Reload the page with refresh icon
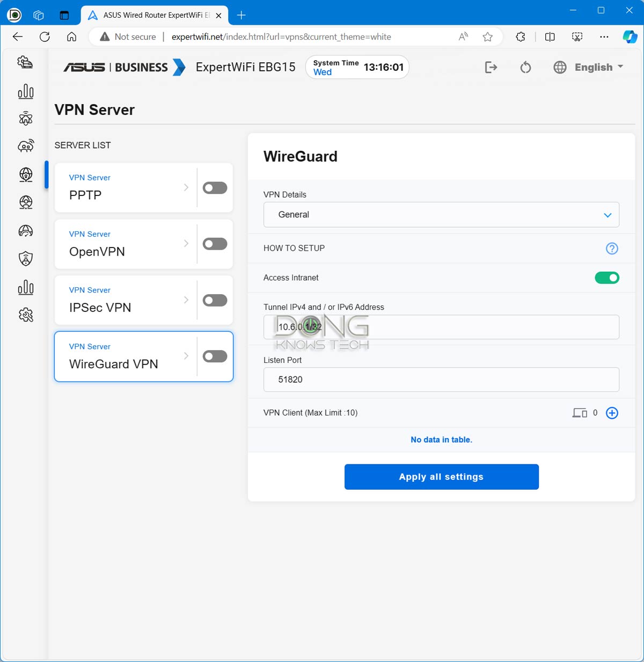 pos(45,37)
